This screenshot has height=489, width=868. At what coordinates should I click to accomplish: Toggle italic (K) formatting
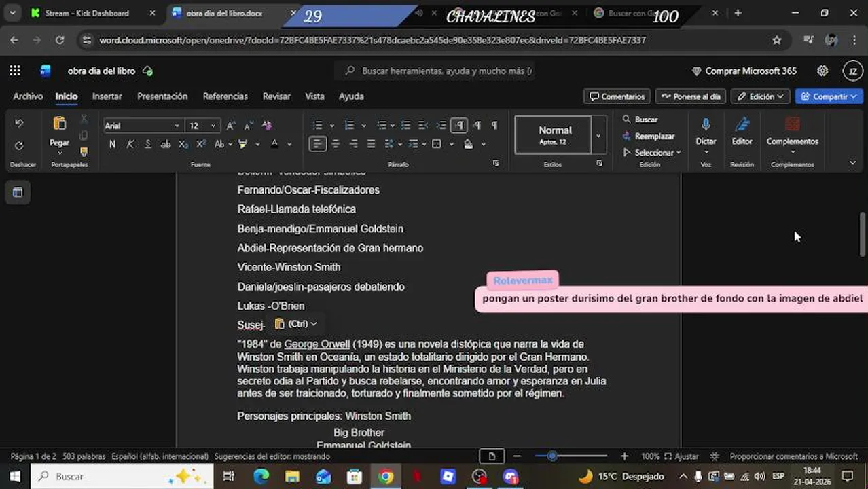point(130,144)
